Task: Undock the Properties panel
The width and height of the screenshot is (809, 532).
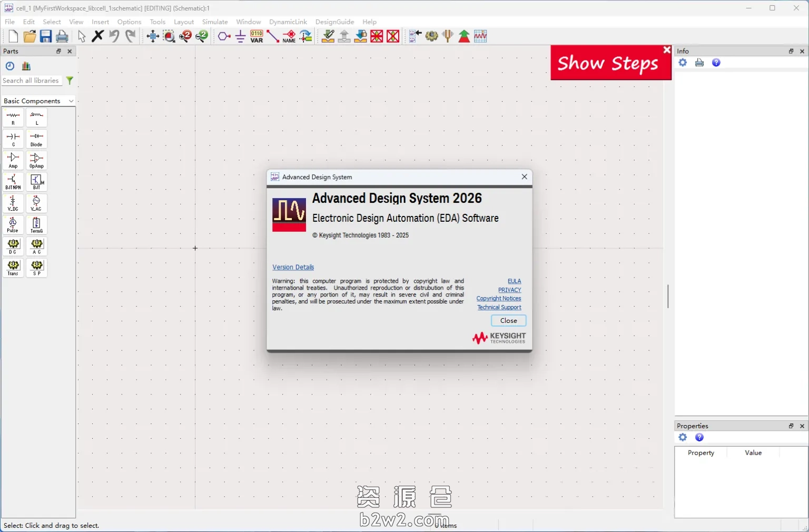Action: [791, 426]
